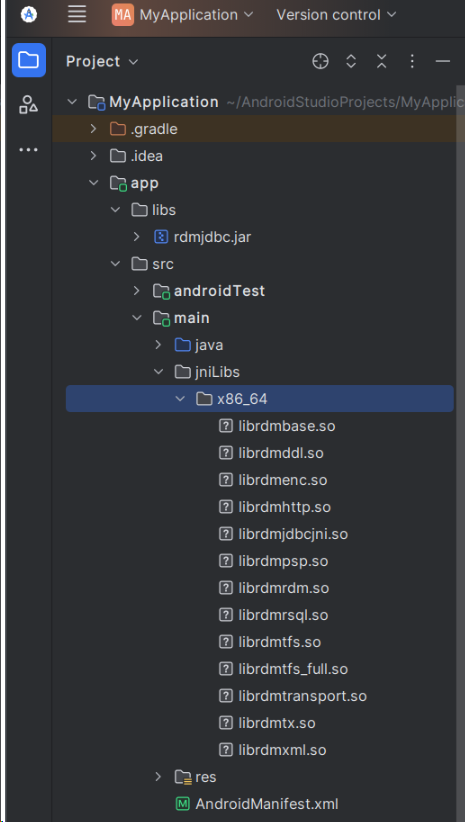Open the Project panel options menu
Viewport: 465px width, 822px height.
(x=412, y=61)
